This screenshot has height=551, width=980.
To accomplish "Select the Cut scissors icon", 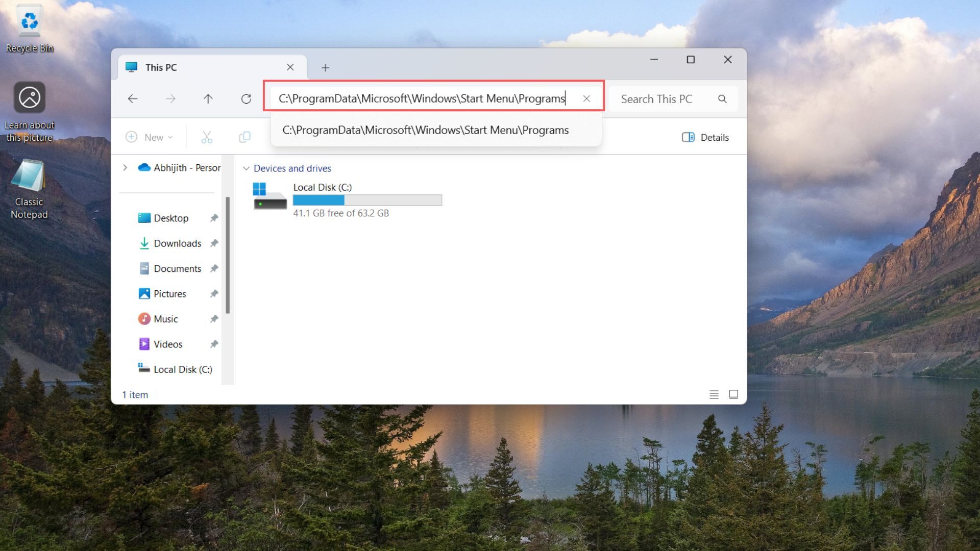I will (x=206, y=137).
